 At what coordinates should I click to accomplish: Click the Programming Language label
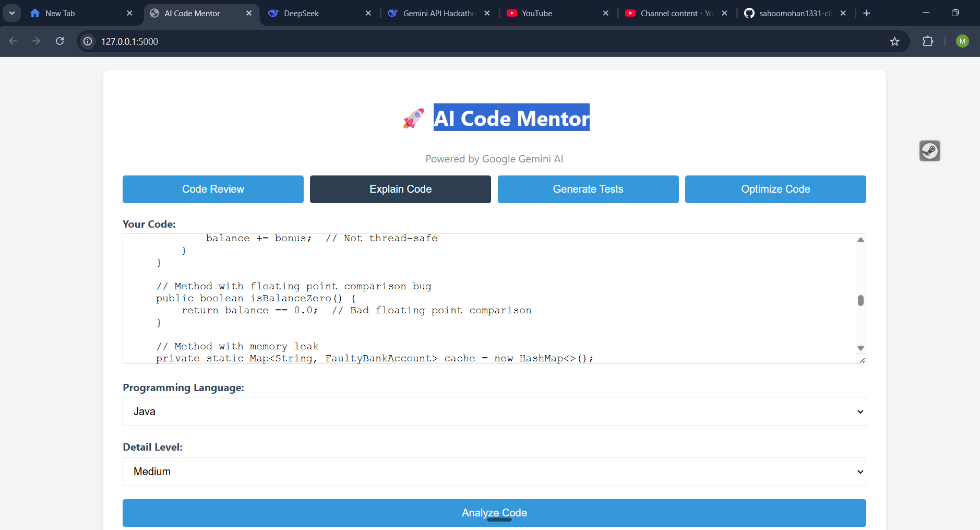pyautogui.click(x=184, y=387)
